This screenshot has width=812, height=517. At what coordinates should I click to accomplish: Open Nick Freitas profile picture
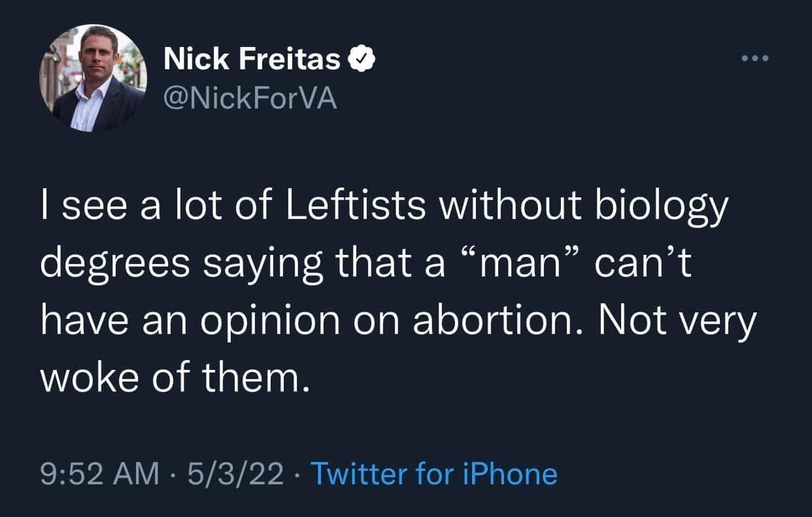pyautogui.click(x=92, y=78)
